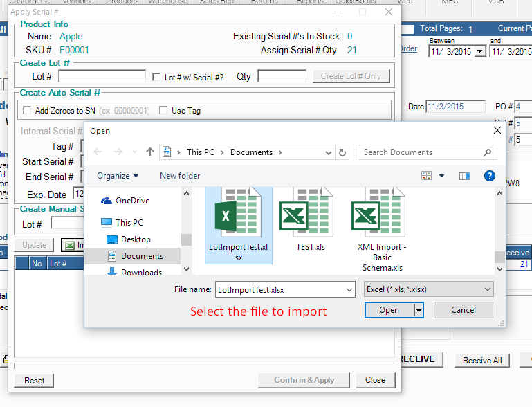Expand the Excel file type dropdown

coord(488,289)
